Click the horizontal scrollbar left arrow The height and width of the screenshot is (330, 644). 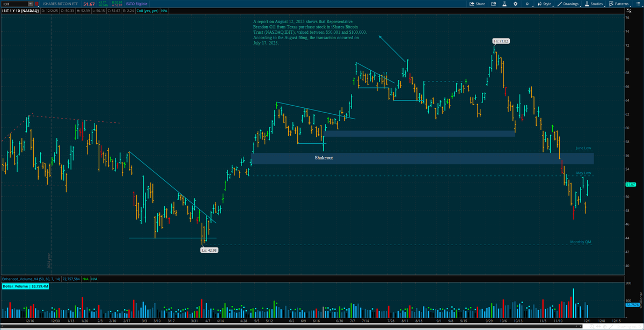click(2, 327)
